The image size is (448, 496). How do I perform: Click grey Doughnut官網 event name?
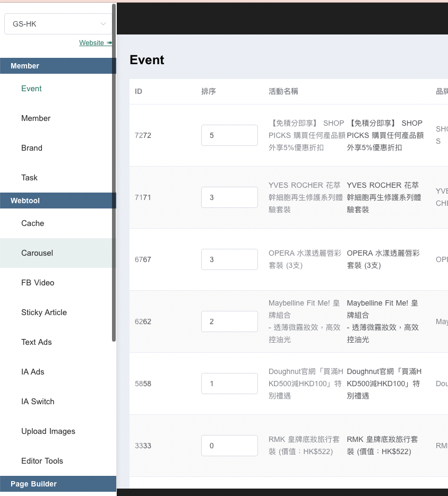point(306,384)
